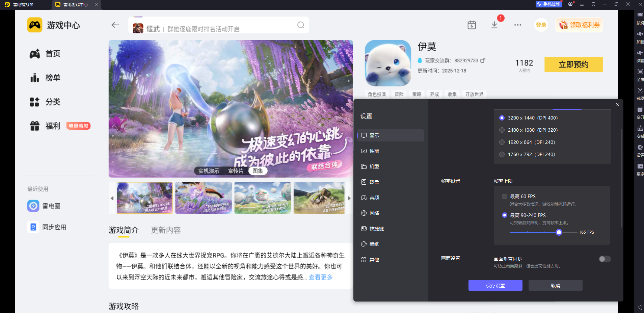644x313 pixels.
Task: Open the 网络 settings section
Action: click(x=391, y=213)
